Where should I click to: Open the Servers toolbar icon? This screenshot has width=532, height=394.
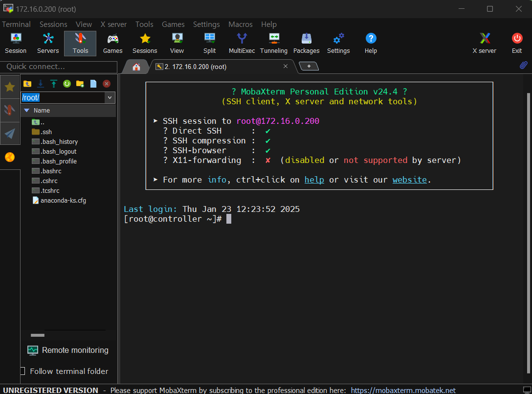coord(48,44)
